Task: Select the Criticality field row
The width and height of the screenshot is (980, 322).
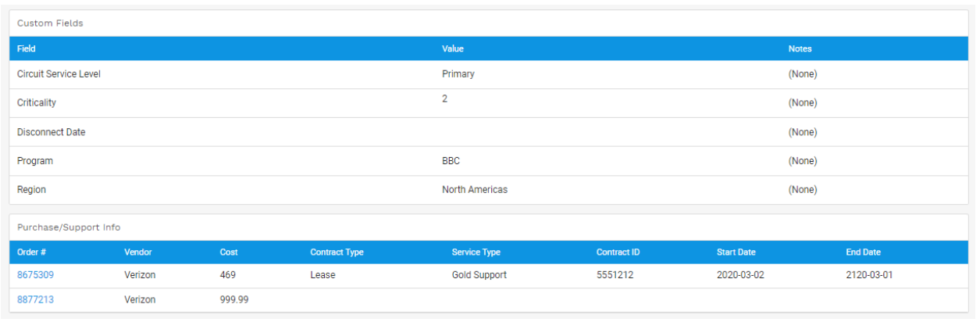Action: [489, 103]
